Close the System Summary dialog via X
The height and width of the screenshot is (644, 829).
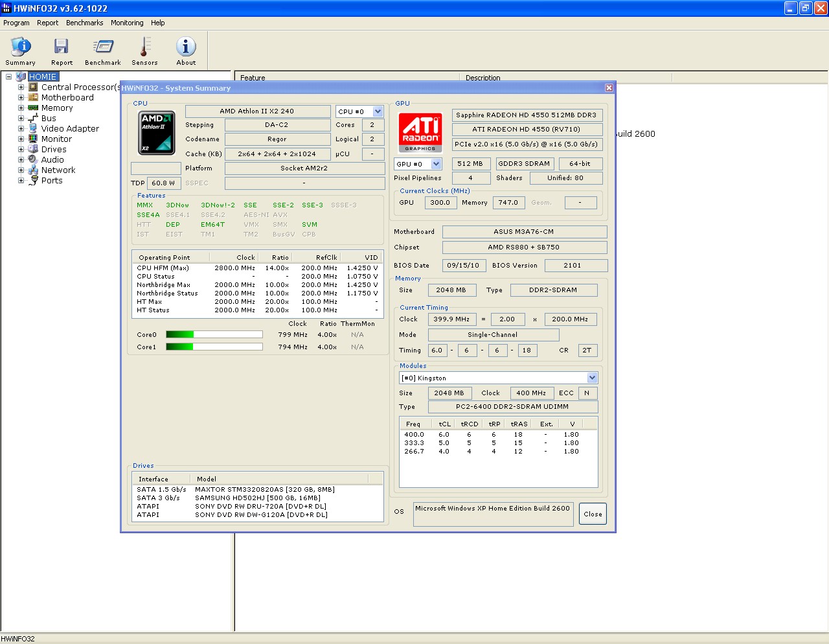609,87
